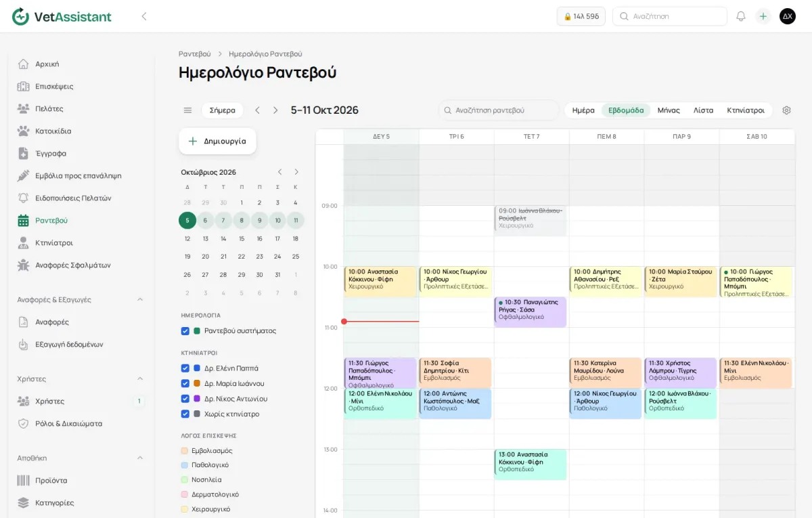Open calendar settings gear
Image resolution: width=812 pixels, height=518 pixels.
[x=786, y=110]
